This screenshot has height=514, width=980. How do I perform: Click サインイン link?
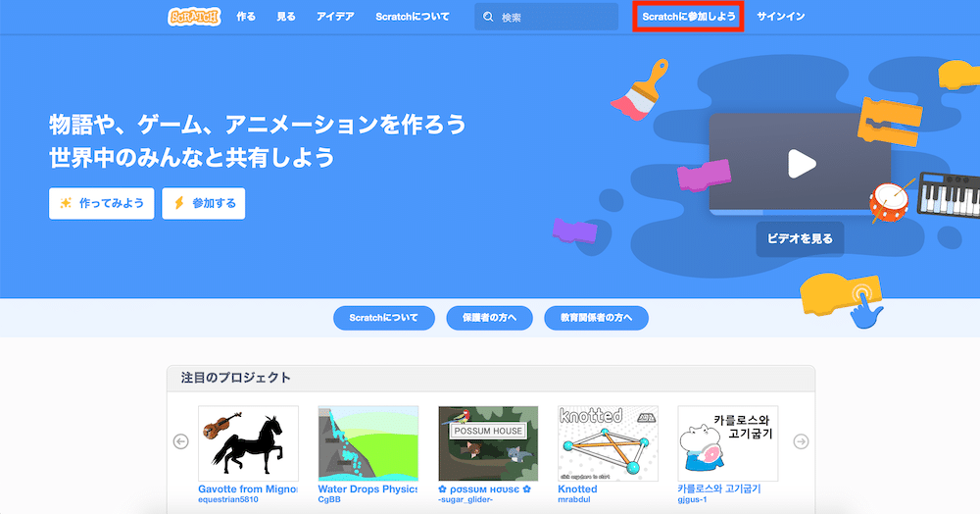click(x=781, y=17)
